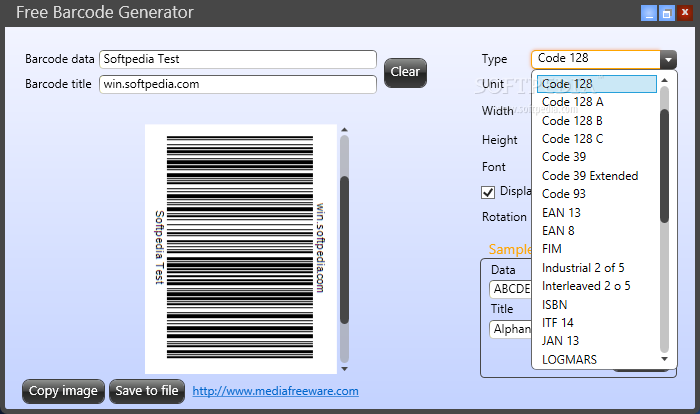Screen dimensions: 700x414
Task: Click barcode preview scroll down arrow
Action: (344, 369)
